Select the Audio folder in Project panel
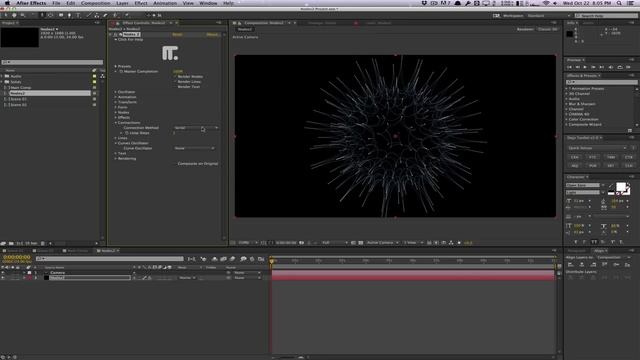 [16, 76]
